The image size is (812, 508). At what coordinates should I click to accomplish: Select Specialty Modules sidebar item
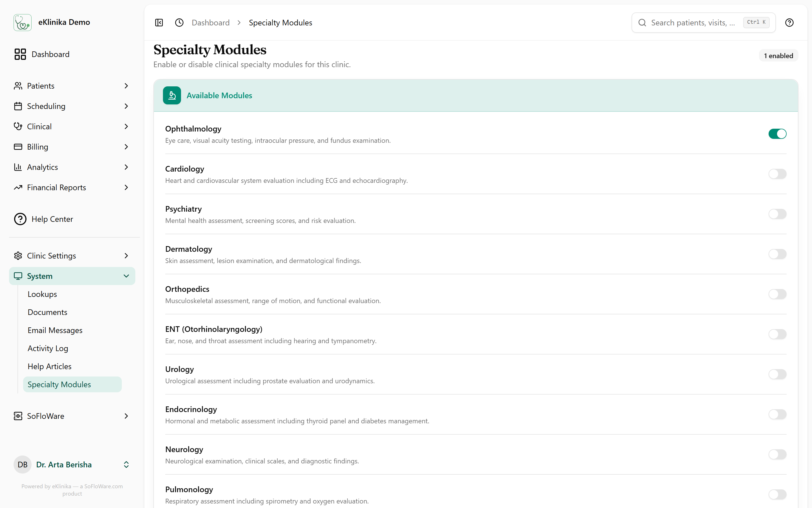[72, 384]
